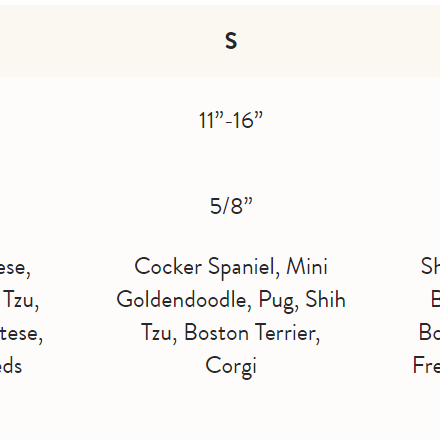The image size is (440, 440).
Task: Click the cut-off "tese," text at left
Action: [x=21, y=334]
